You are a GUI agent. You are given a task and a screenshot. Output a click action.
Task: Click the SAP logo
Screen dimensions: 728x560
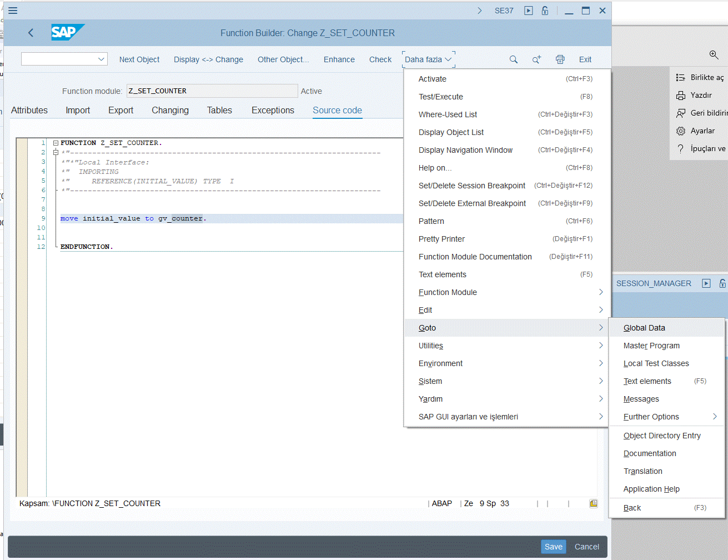point(68,32)
